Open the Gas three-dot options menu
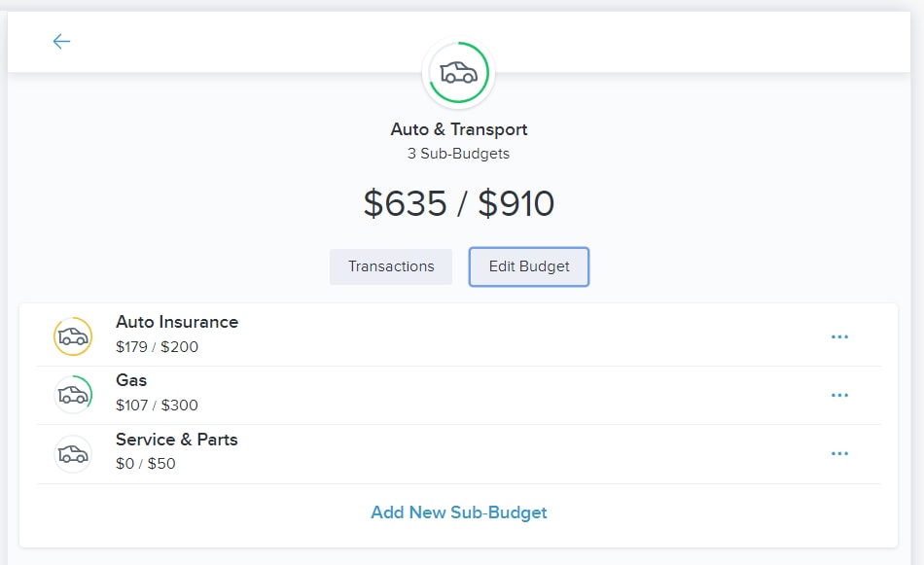Screen dimensions: 924x565 [x=839, y=396]
